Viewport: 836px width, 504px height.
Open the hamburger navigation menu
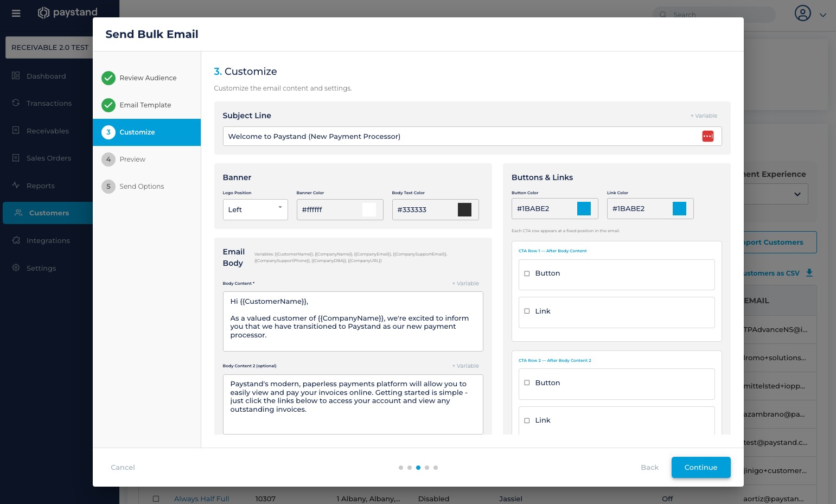[16, 13]
